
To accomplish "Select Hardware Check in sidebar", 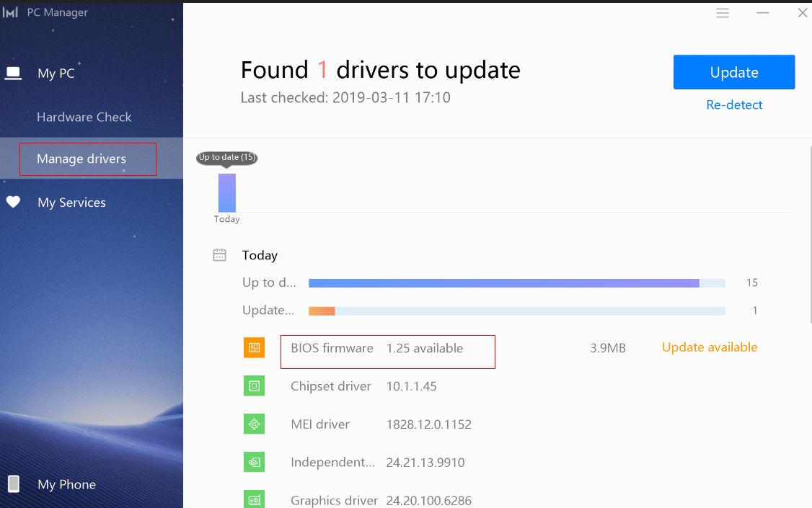I will coord(84,117).
